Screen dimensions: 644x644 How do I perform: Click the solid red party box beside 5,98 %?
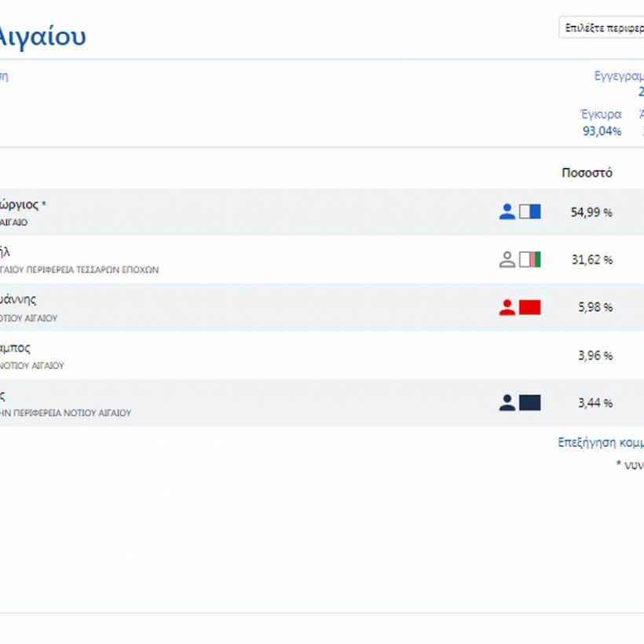(530, 307)
